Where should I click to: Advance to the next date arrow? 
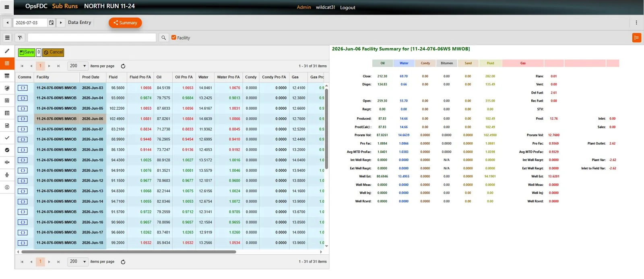61,23
